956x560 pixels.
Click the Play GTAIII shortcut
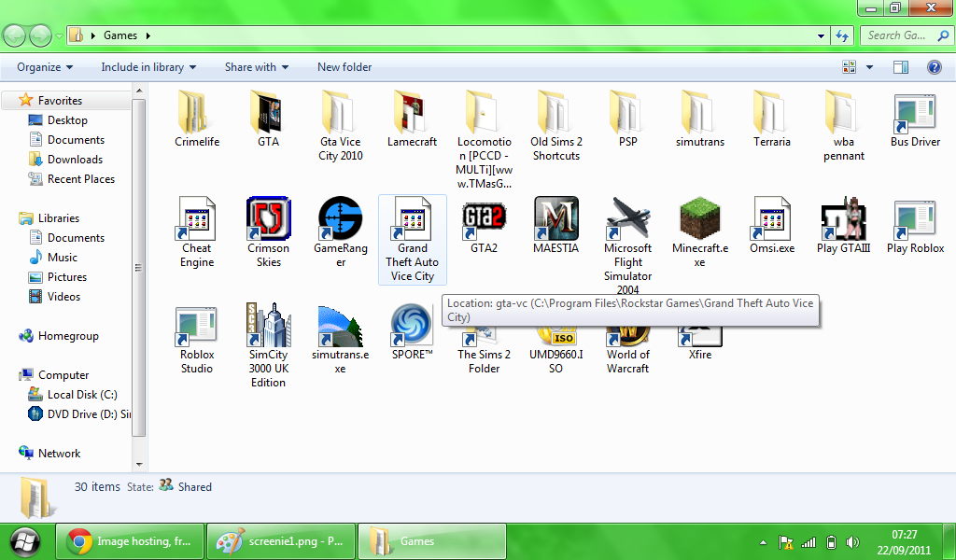[843, 219]
